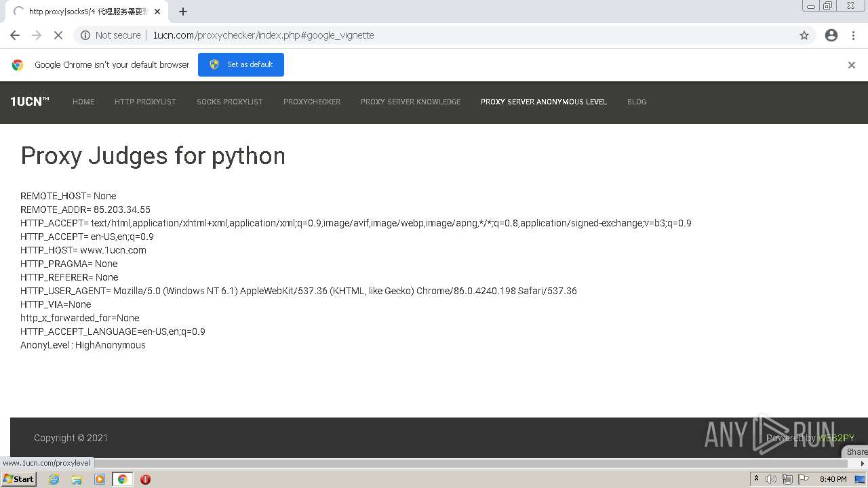This screenshot has height=488, width=868.
Task: Show hidden system tray icons arrow
Action: [x=756, y=479]
